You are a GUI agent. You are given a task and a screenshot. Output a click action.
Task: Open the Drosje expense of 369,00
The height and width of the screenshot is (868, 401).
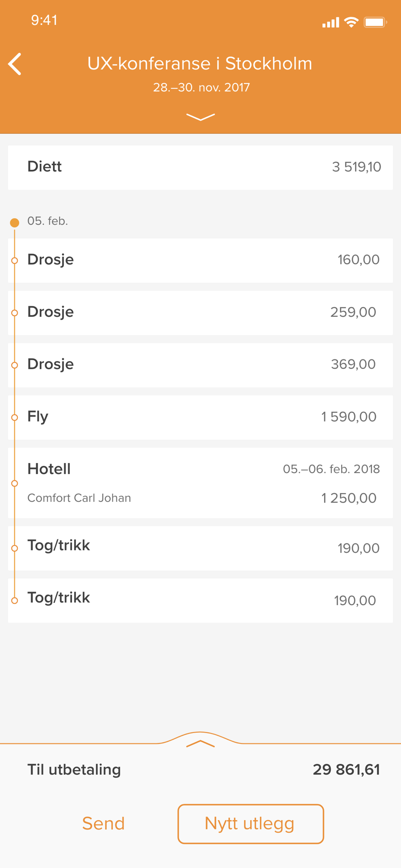pyautogui.click(x=200, y=365)
